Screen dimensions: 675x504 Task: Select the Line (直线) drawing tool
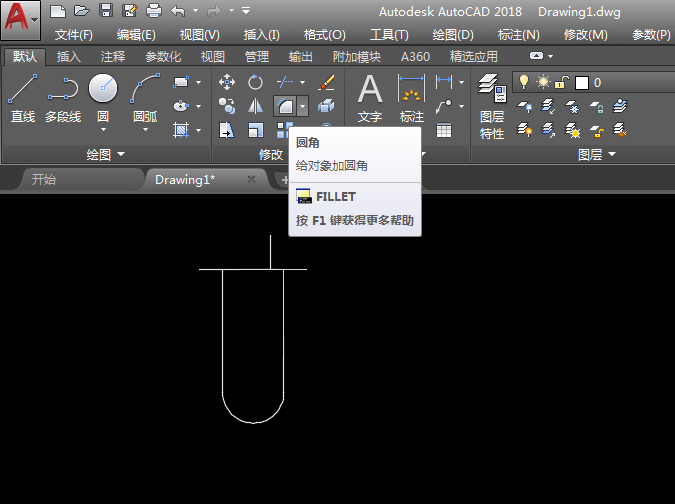click(x=23, y=98)
